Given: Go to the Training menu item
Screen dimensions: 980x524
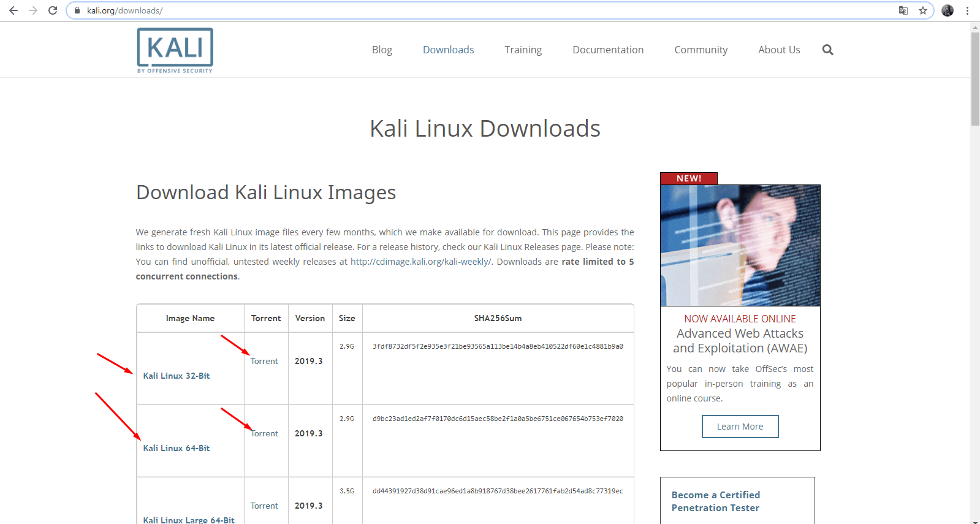Looking at the screenshot, I should (523, 50).
